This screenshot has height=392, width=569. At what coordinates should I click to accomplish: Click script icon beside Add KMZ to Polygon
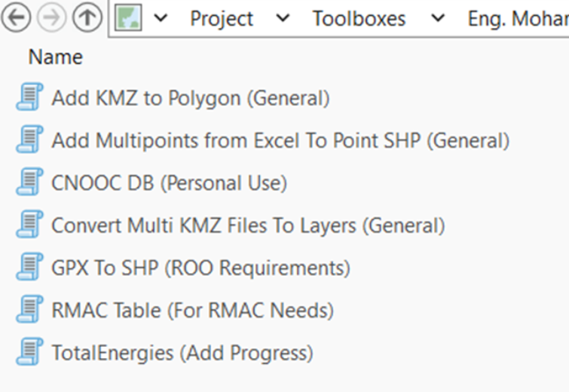[29, 98]
